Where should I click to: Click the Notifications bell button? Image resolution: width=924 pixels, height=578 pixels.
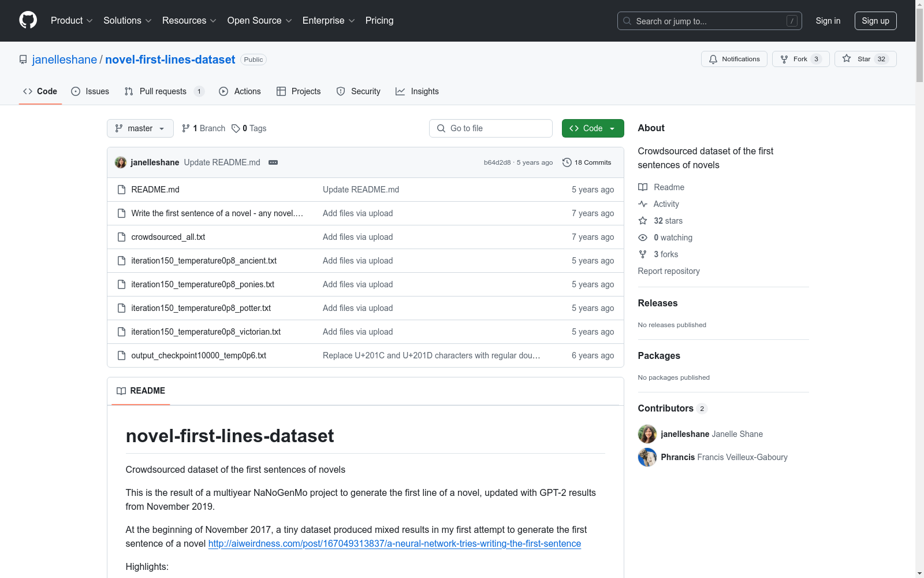tap(734, 59)
